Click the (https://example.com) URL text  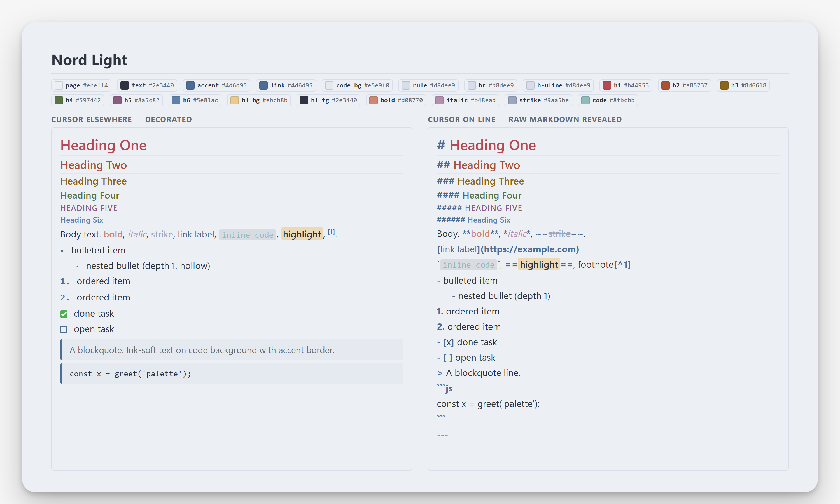pyautogui.click(x=530, y=249)
